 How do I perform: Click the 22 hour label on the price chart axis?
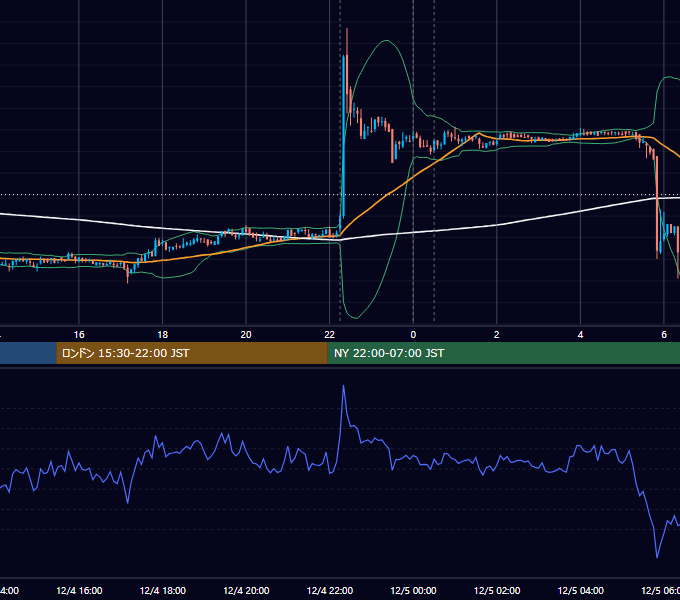(330, 335)
